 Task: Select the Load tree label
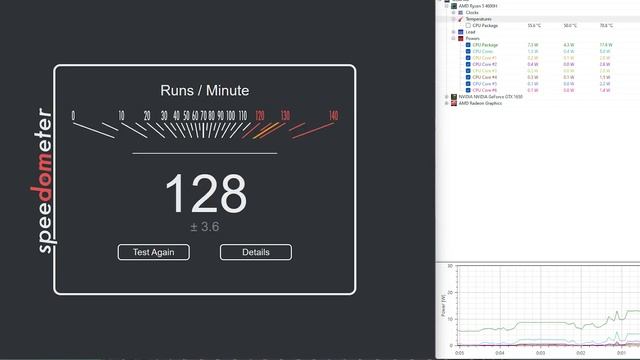pos(470,32)
